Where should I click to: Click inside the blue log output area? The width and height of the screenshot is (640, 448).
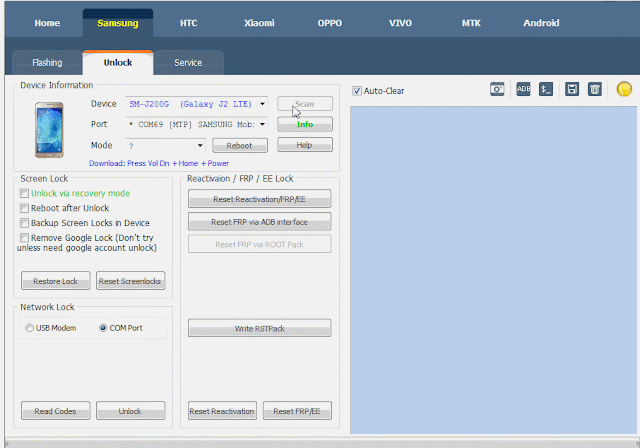click(493, 270)
